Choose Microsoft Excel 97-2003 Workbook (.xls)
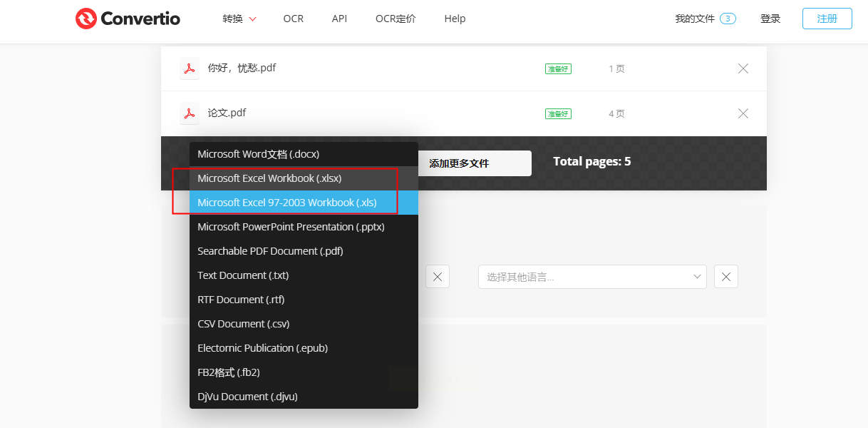The image size is (868, 428). click(x=304, y=203)
